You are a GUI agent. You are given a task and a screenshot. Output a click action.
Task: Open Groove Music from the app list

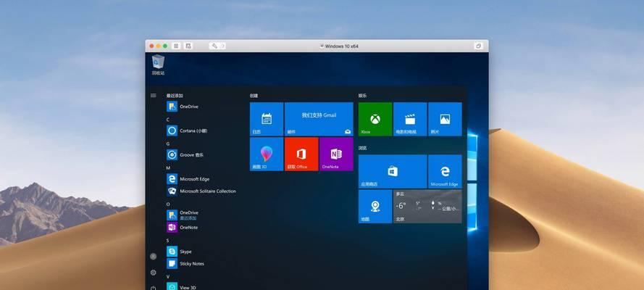point(185,155)
